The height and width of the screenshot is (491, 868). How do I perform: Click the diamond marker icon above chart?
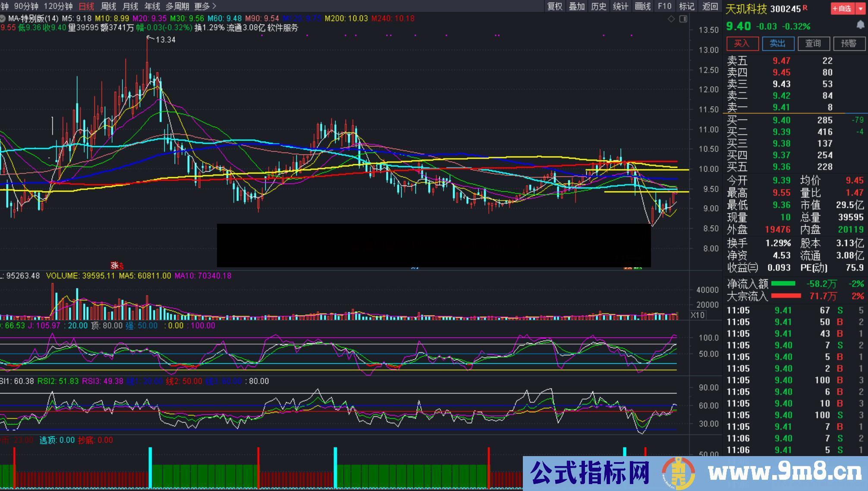(671, 19)
